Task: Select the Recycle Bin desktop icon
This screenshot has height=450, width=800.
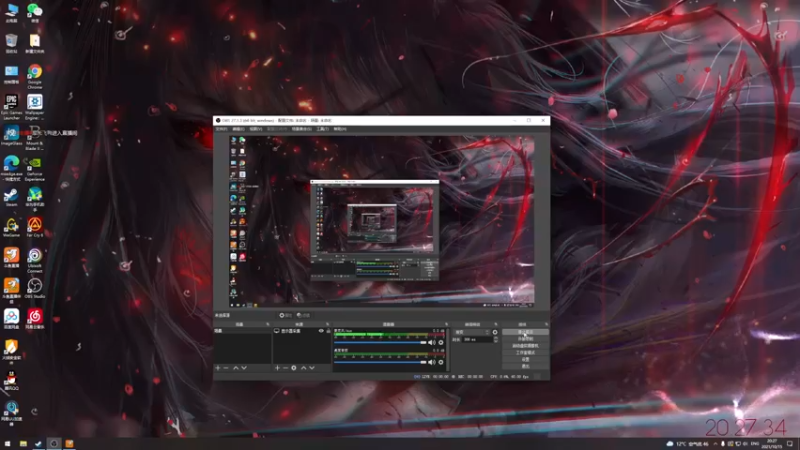Action: (x=11, y=43)
